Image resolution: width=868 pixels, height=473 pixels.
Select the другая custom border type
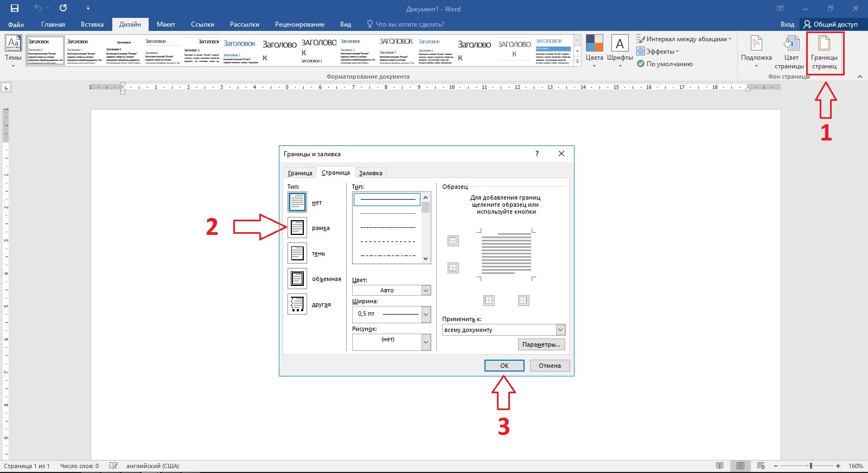(297, 304)
